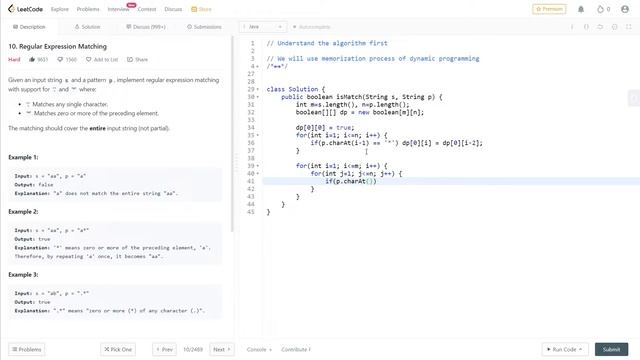This screenshot has width=640, height=360.
Task: Open the editor info icon
Action: click(572, 27)
